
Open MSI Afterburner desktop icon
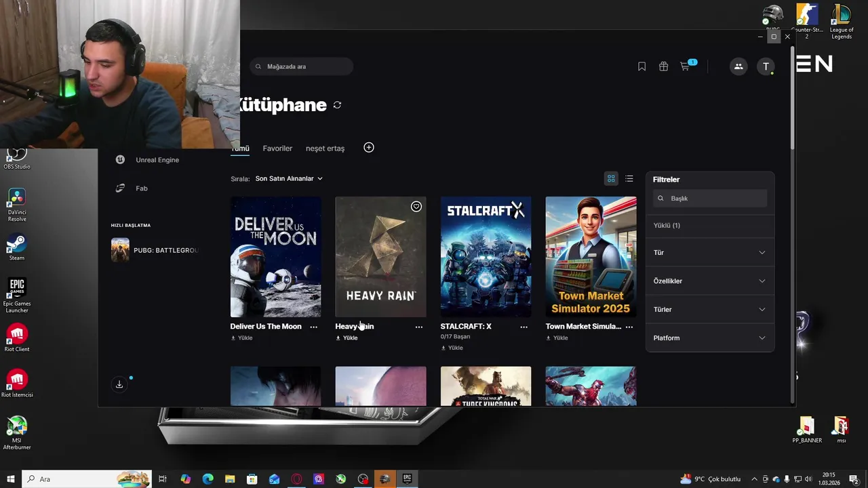click(x=17, y=433)
